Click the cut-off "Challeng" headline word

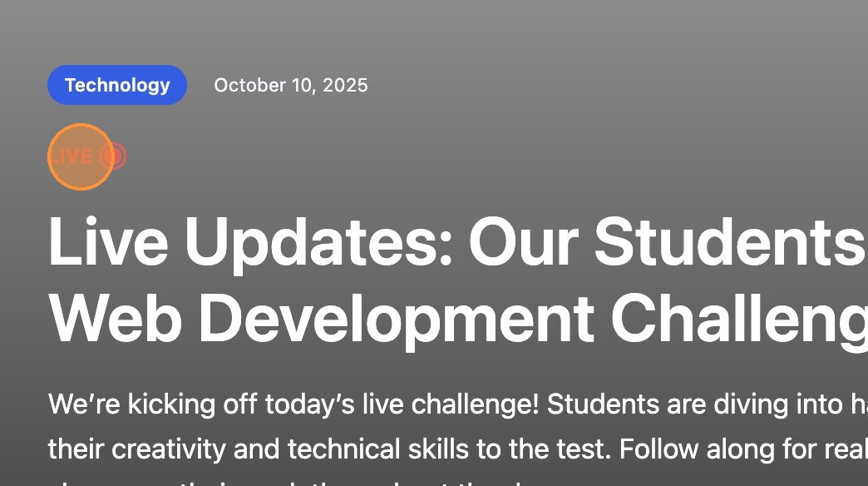738,318
